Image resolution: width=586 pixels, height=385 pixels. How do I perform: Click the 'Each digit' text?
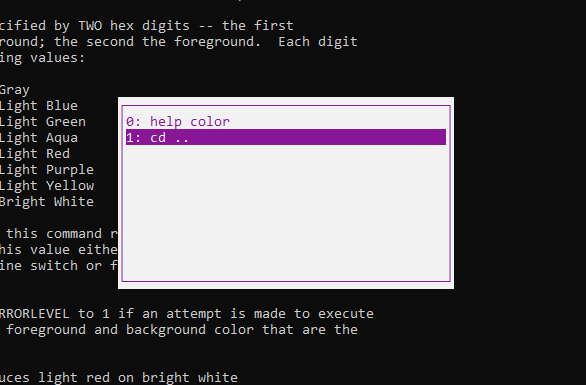point(318,42)
